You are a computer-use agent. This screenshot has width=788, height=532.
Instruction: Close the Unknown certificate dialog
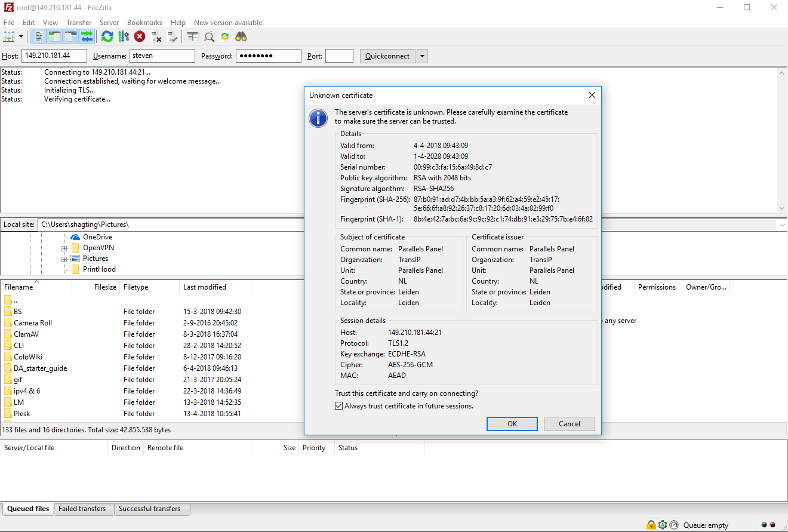click(x=592, y=95)
